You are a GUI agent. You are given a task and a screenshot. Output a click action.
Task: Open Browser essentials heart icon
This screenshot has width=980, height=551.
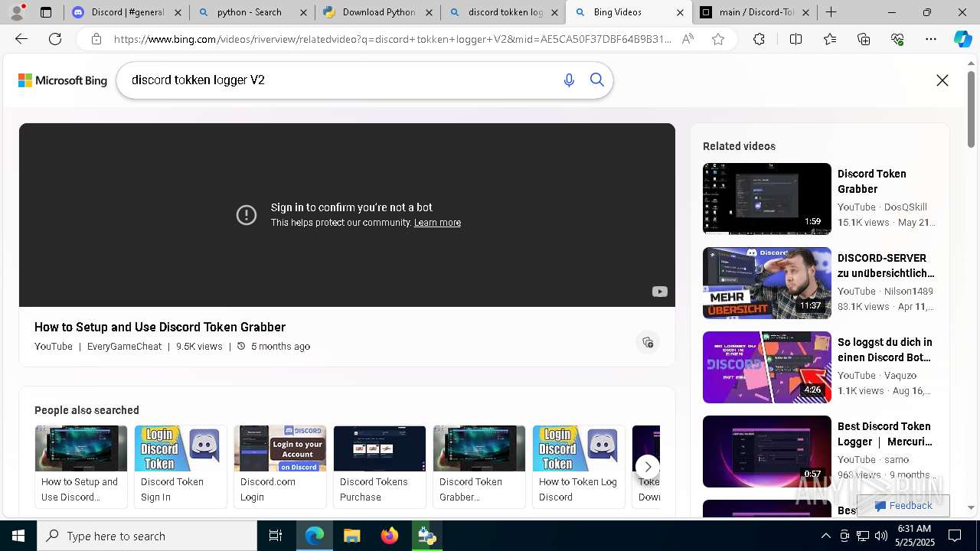pyautogui.click(x=897, y=39)
